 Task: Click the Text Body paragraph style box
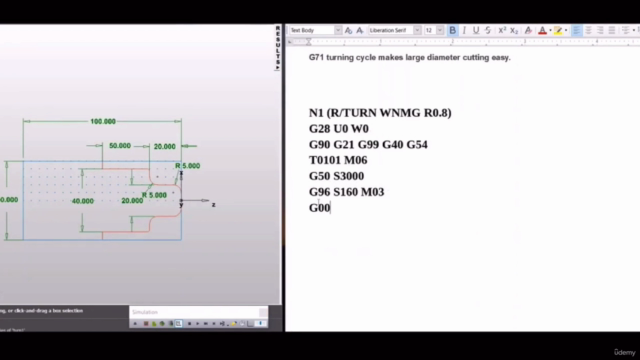(x=312, y=30)
